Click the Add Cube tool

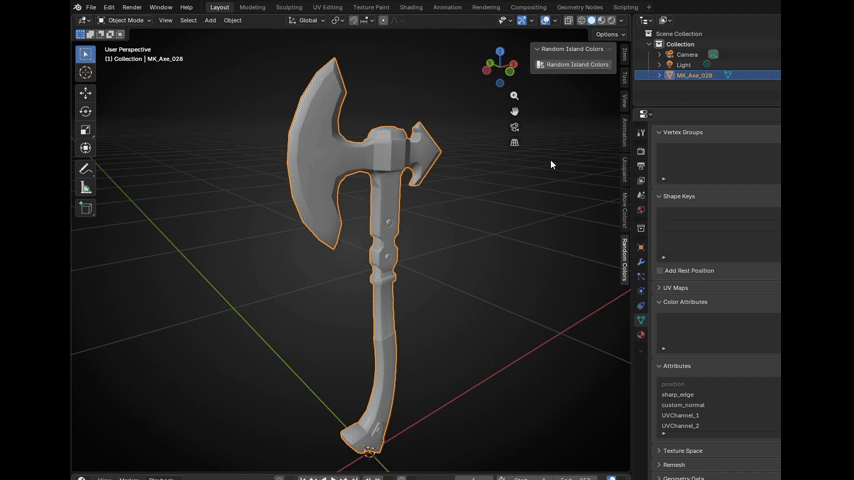[x=85, y=208]
